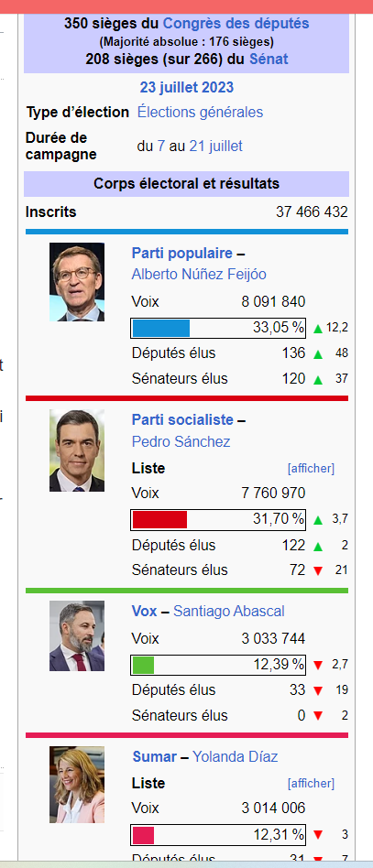Click the 23 juillet 2023 date link
The image size is (373, 868).
187,88
